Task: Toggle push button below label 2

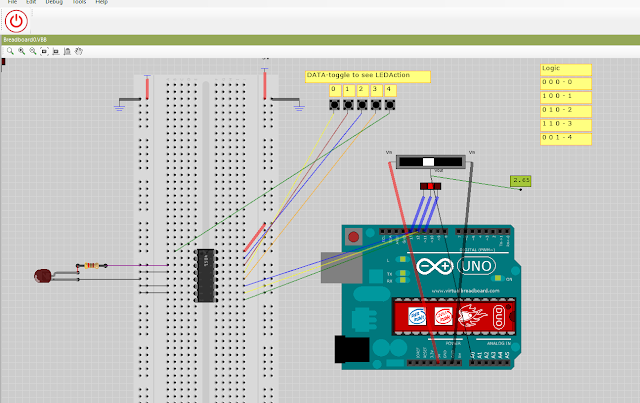Action: [362, 105]
